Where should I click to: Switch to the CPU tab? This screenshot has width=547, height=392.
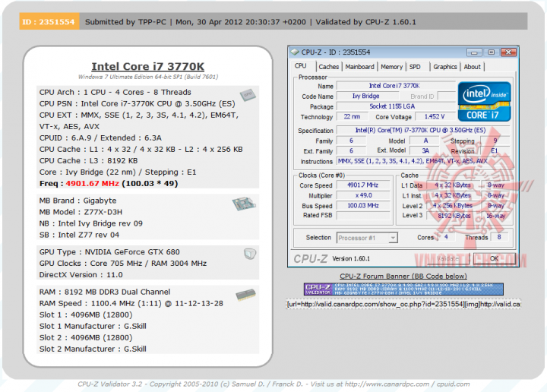click(300, 66)
